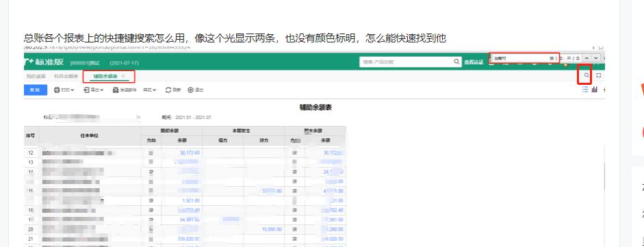Screen dimensions: 644x247
Task: Jump to the previous find result with the up arrow
Action: click(587, 59)
